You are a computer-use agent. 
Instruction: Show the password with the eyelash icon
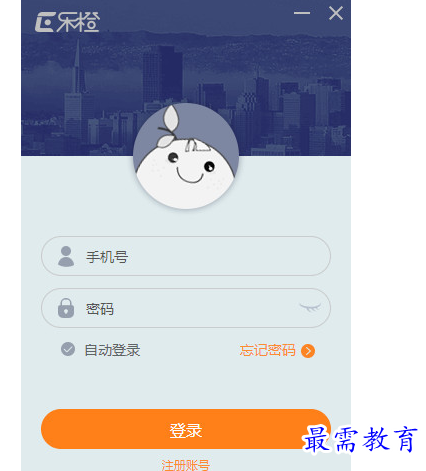pyautogui.click(x=310, y=307)
